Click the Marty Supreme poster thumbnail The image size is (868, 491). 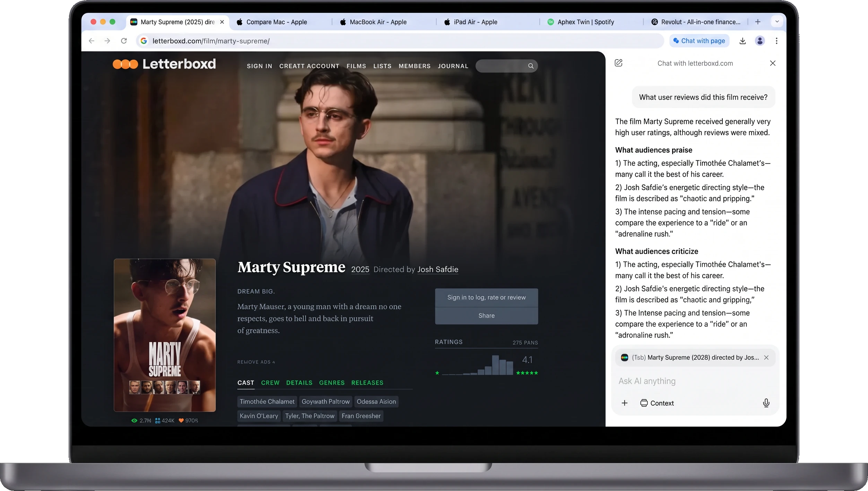pos(165,335)
